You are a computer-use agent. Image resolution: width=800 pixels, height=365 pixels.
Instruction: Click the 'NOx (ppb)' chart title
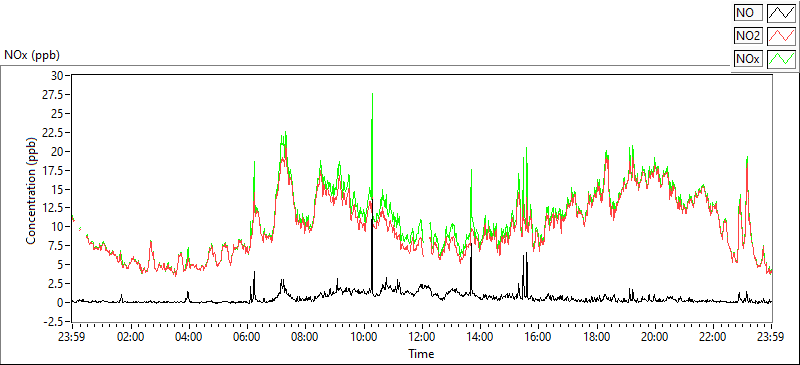click(x=32, y=55)
